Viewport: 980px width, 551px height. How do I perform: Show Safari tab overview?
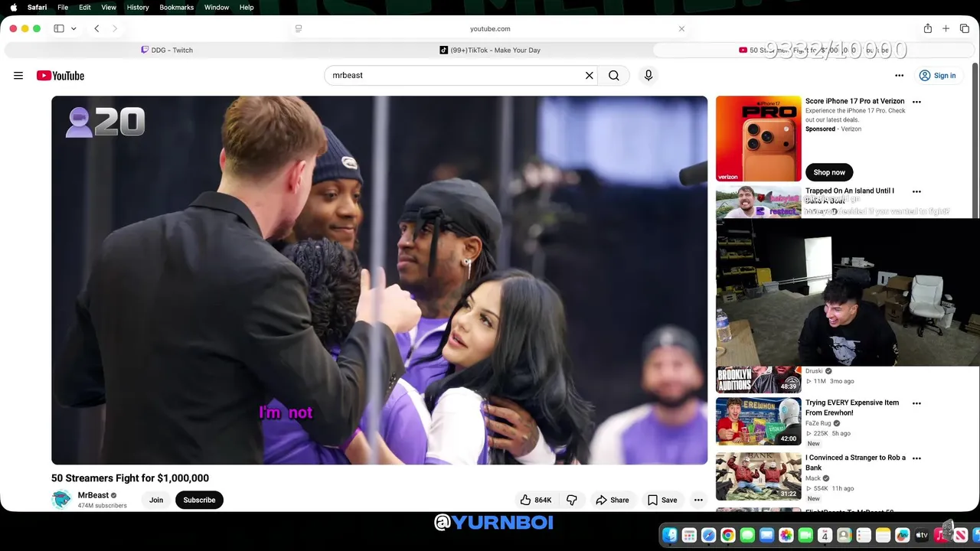click(x=964, y=28)
